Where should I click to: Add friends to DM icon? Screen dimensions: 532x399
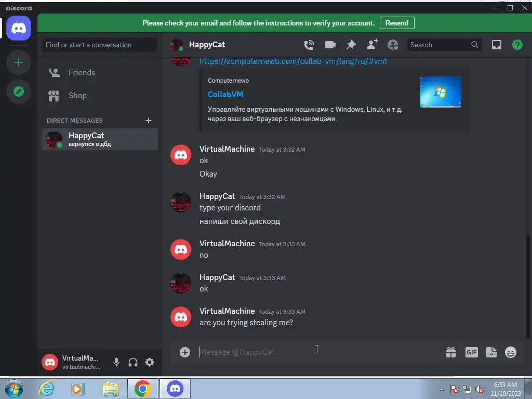[x=372, y=45]
